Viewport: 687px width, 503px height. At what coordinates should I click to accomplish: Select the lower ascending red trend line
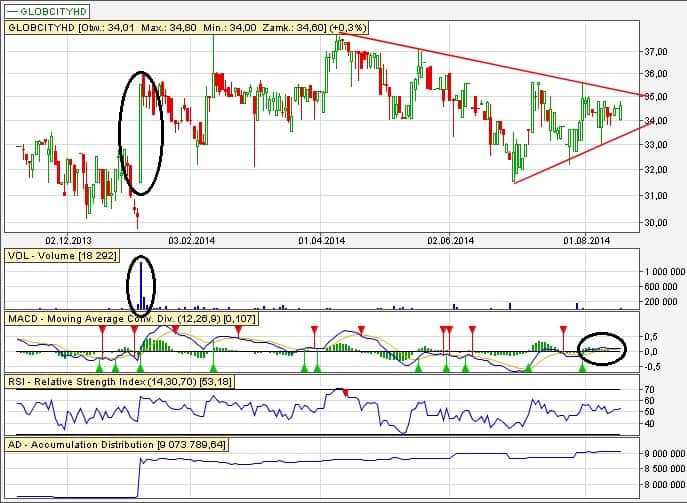[580, 152]
